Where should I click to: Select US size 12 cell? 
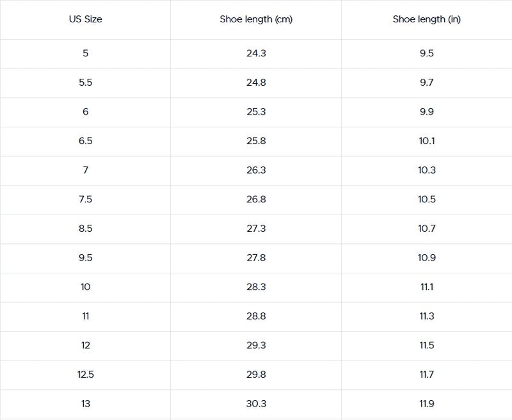[x=85, y=345]
